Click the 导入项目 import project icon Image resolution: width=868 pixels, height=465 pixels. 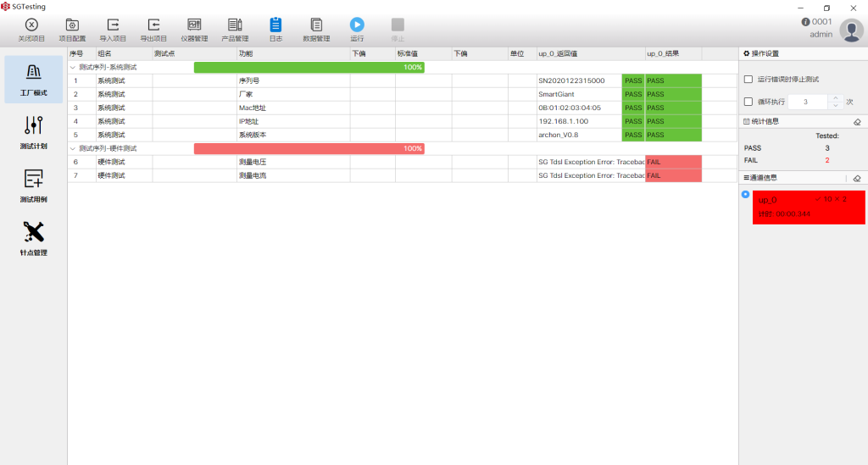[x=113, y=25]
